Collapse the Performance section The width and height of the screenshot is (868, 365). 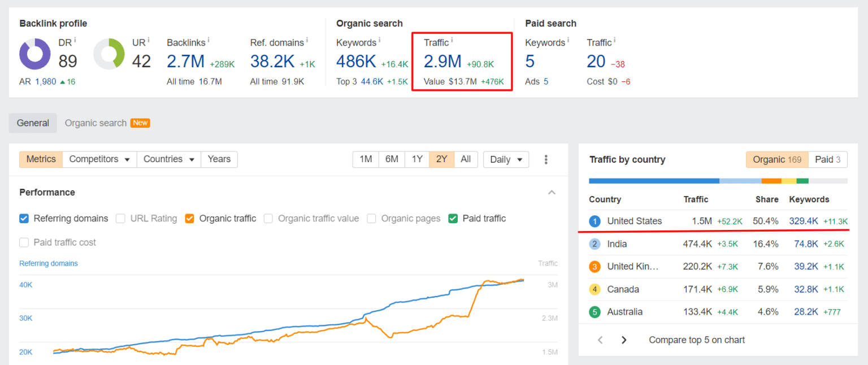(x=552, y=193)
